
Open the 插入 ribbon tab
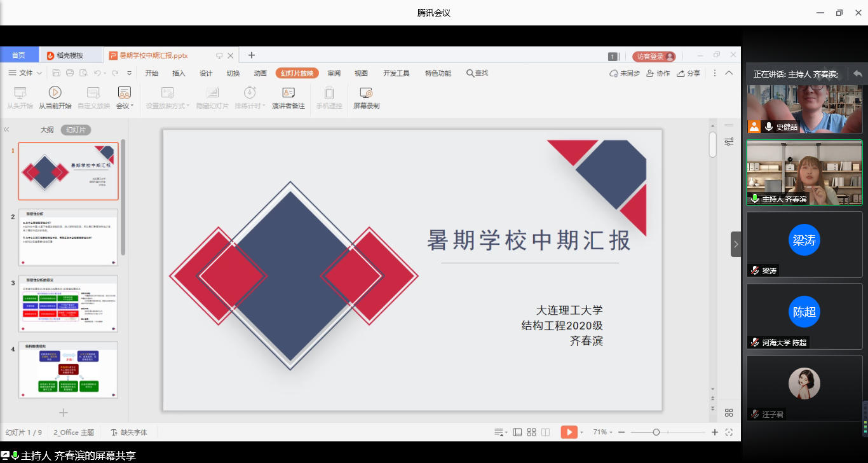point(179,73)
